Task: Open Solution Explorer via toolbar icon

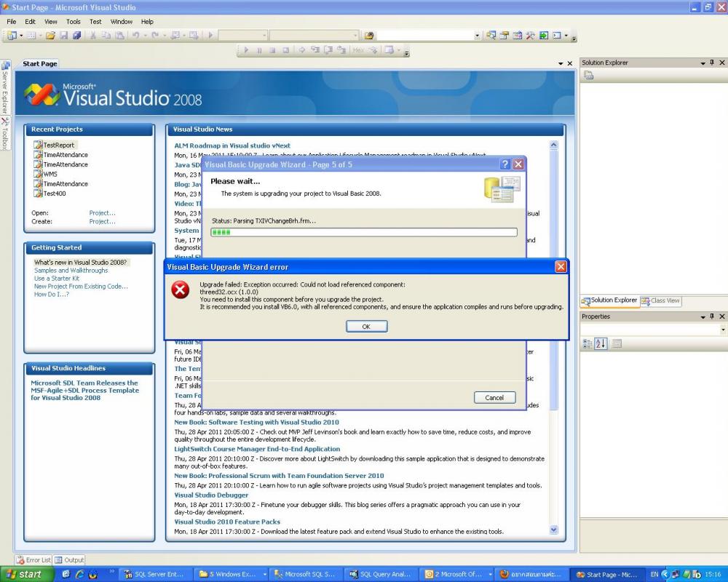Action: tap(491, 35)
